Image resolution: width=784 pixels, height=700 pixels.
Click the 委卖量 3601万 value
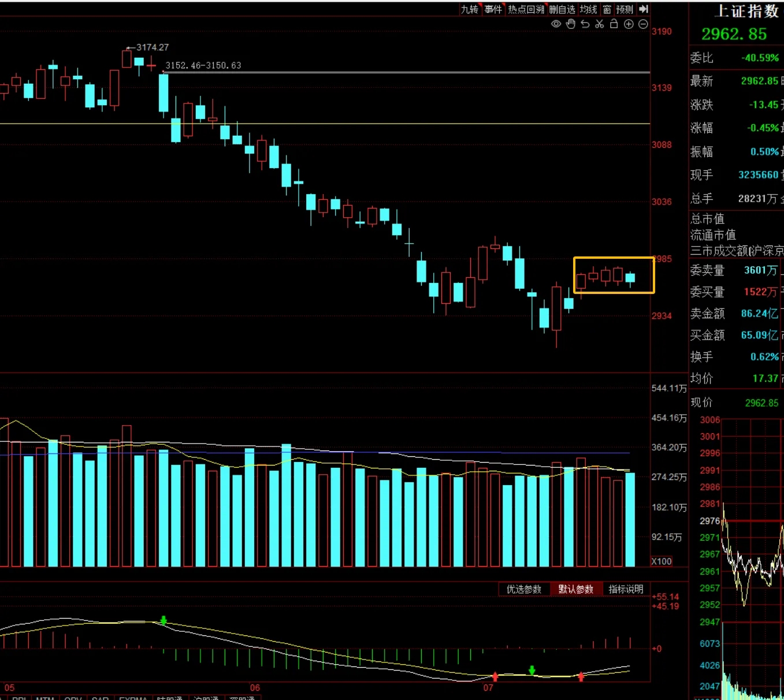pyautogui.click(x=761, y=270)
